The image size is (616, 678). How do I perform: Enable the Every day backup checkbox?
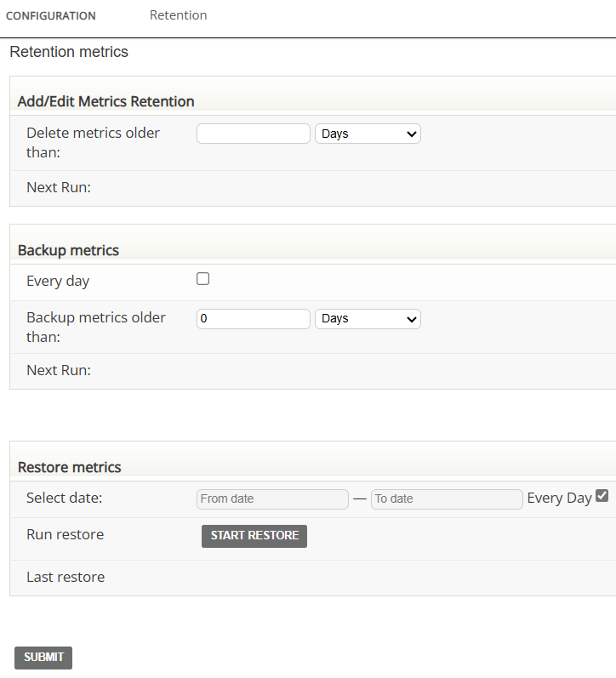pyautogui.click(x=202, y=279)
